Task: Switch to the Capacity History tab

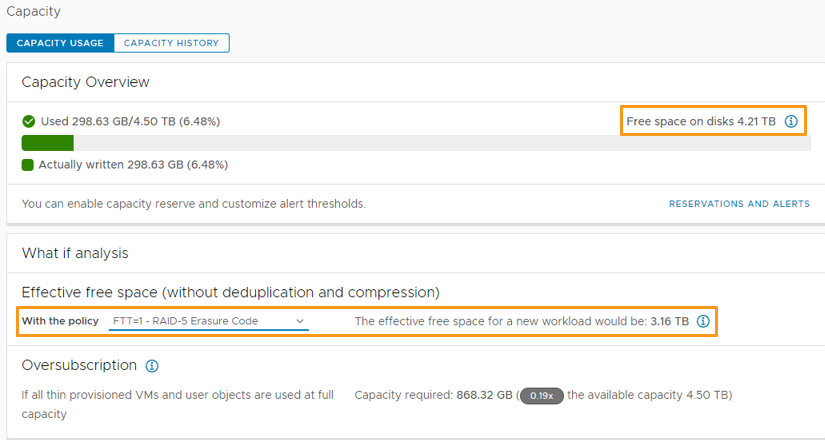Action: [172, 43]
